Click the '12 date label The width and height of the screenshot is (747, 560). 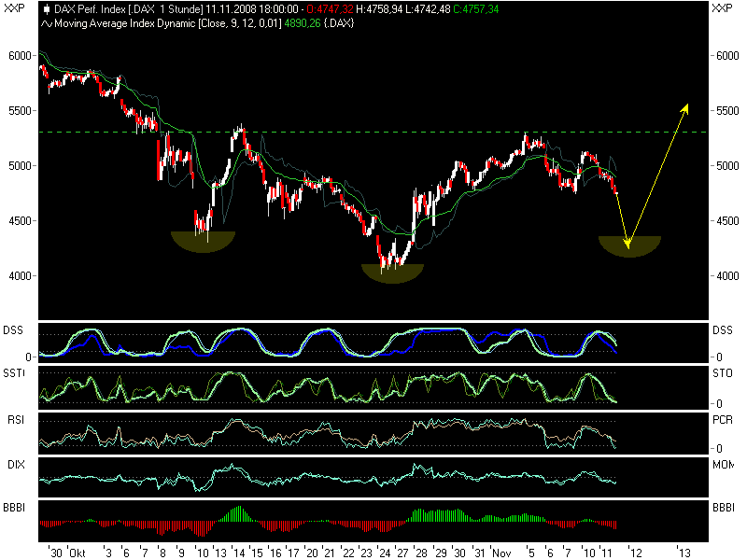coord(636,553)
